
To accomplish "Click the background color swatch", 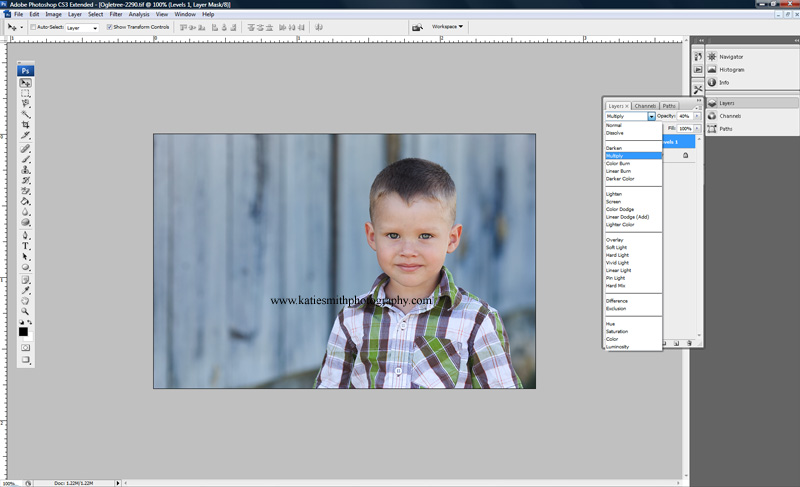I will click(x=30, y=338).
